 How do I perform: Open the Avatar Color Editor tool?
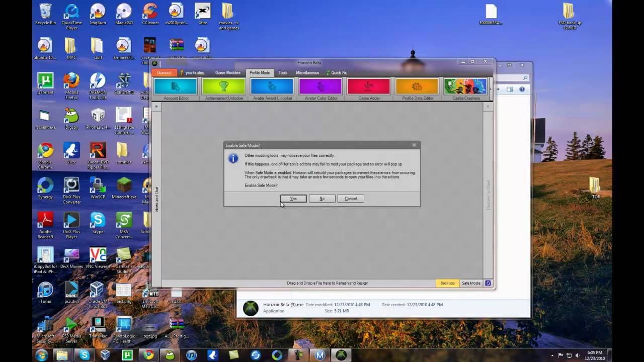tap(320, 89)
